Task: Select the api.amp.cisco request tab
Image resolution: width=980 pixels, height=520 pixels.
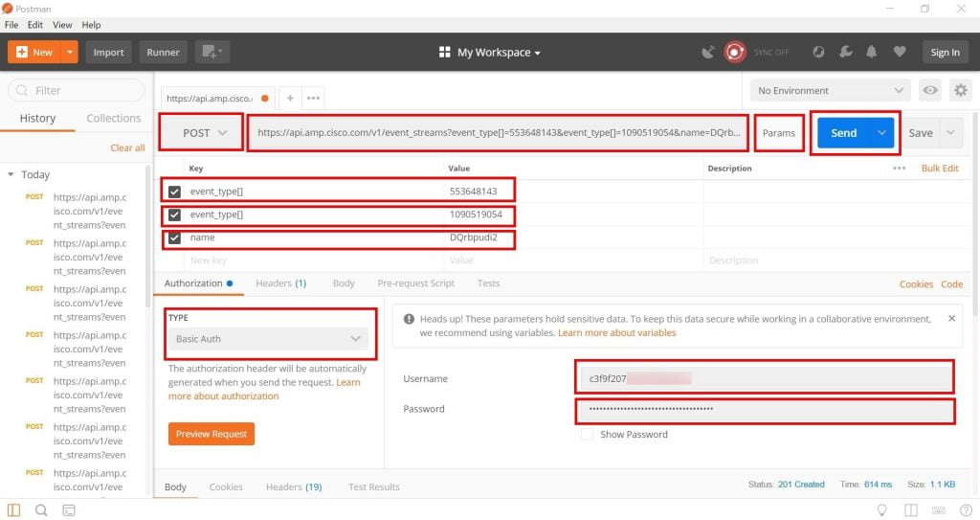Action: coord(217,99)
